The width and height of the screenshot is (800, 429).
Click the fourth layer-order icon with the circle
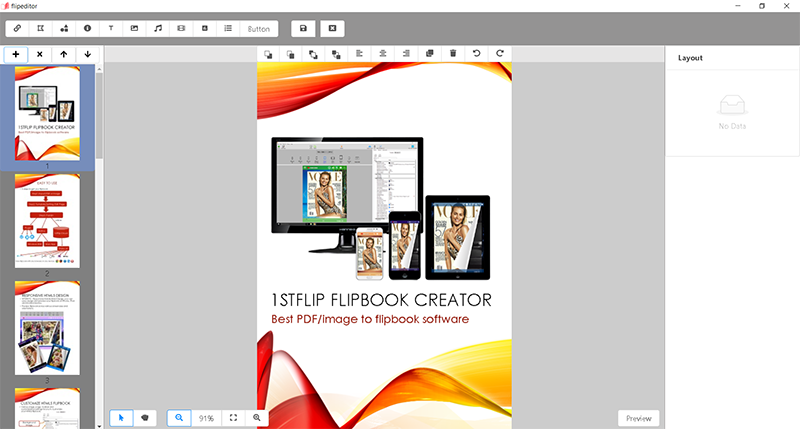tap(336, 54)
